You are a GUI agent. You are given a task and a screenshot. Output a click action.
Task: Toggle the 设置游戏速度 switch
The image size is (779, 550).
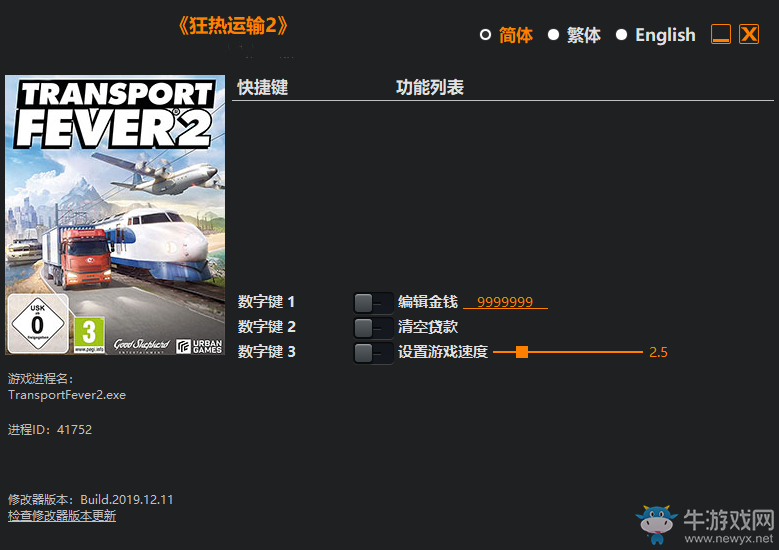click(x=373, y=352)
